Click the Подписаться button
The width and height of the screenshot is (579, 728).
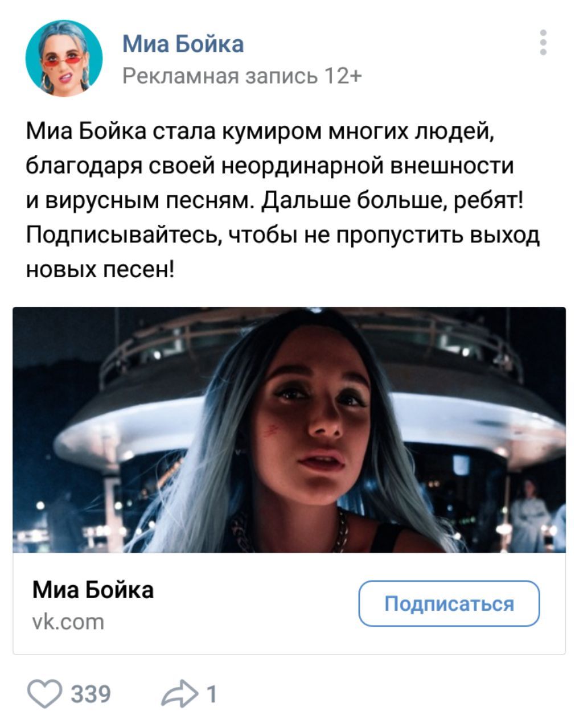click(x=449, y=603)
